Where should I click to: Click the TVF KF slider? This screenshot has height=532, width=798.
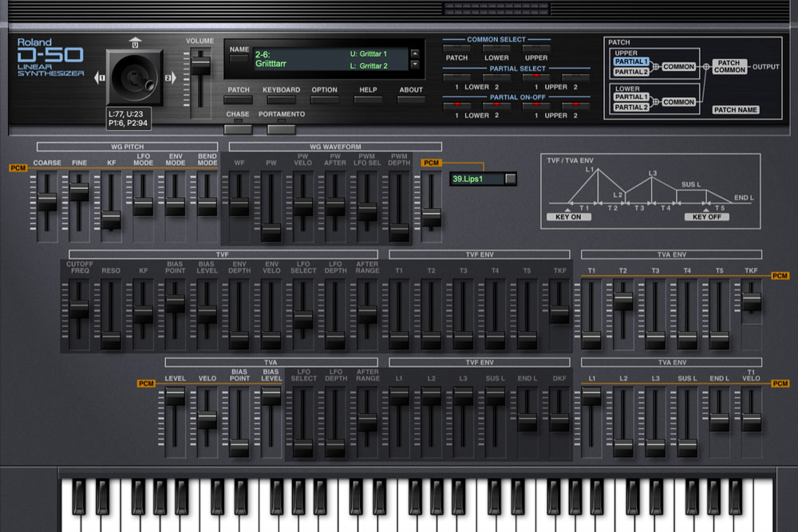[x=143, y=313]
